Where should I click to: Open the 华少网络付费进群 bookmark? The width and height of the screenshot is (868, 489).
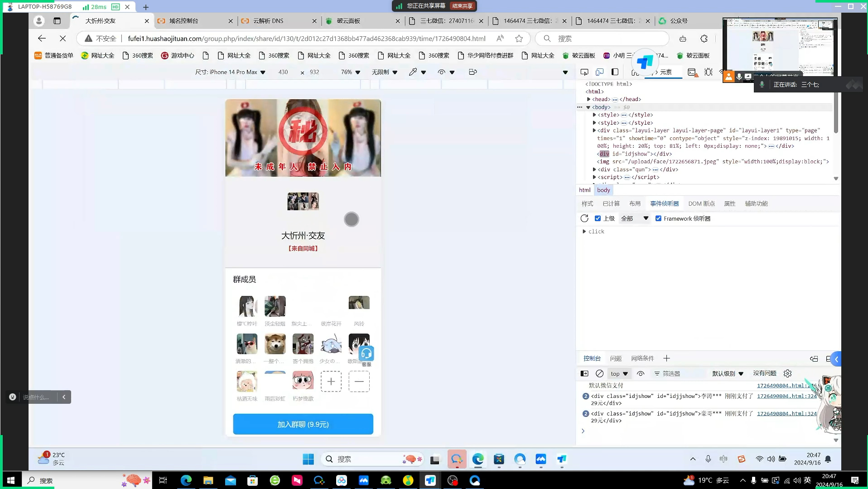485,55
